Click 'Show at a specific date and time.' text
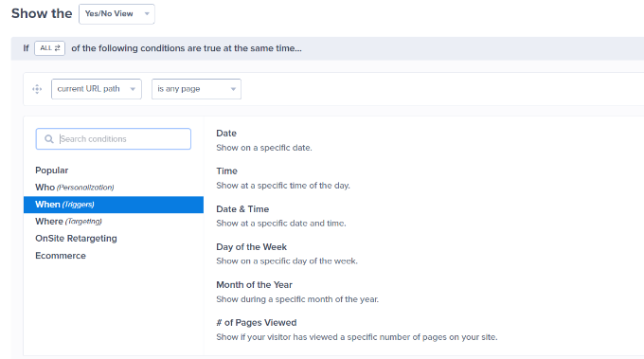This screenshot has width=644, height=359. coord(281,223)
